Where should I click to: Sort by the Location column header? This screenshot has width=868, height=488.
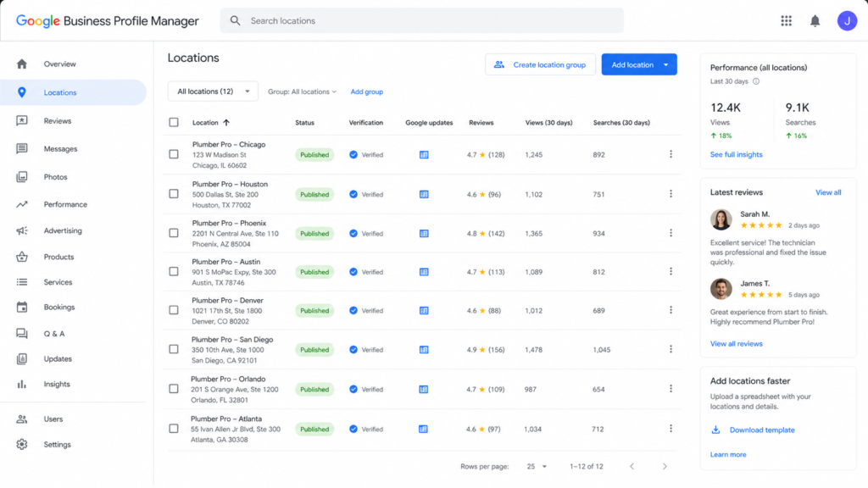[210, 123]
